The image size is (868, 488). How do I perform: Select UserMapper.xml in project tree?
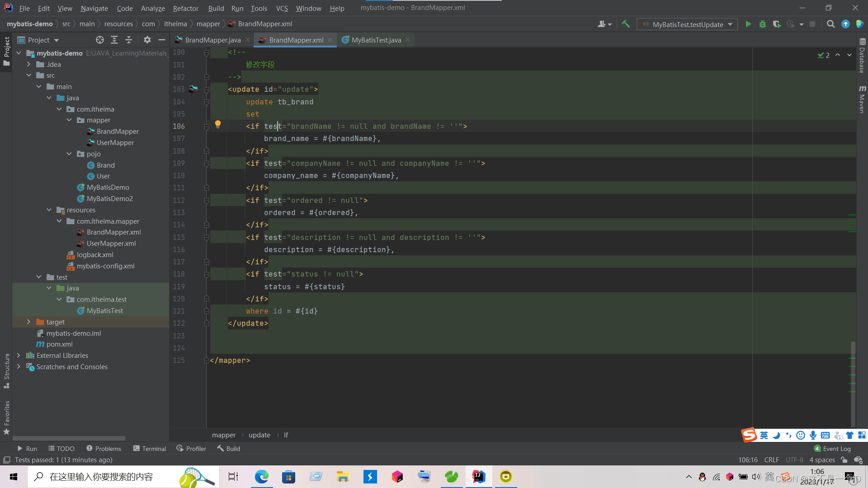click(x=111, y=244)
